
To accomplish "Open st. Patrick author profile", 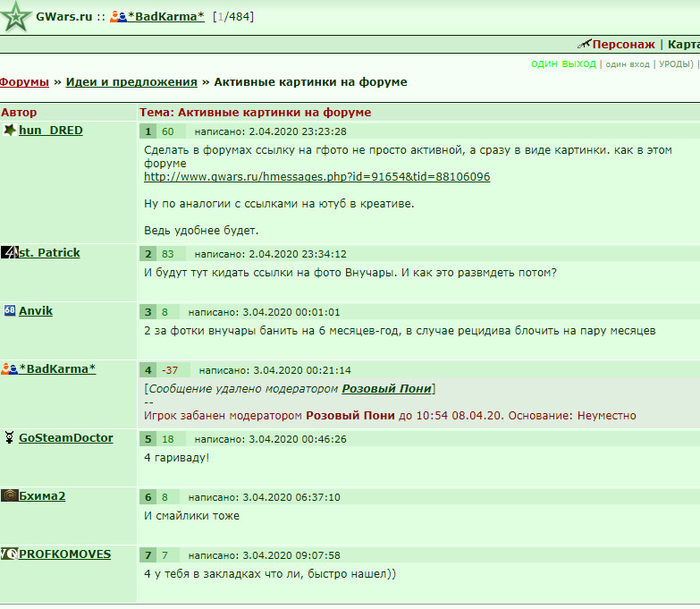I will (x=49, y=253).
